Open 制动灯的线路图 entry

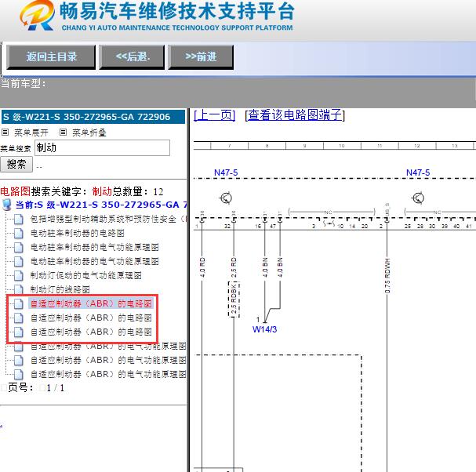click(x=60, y=289)
